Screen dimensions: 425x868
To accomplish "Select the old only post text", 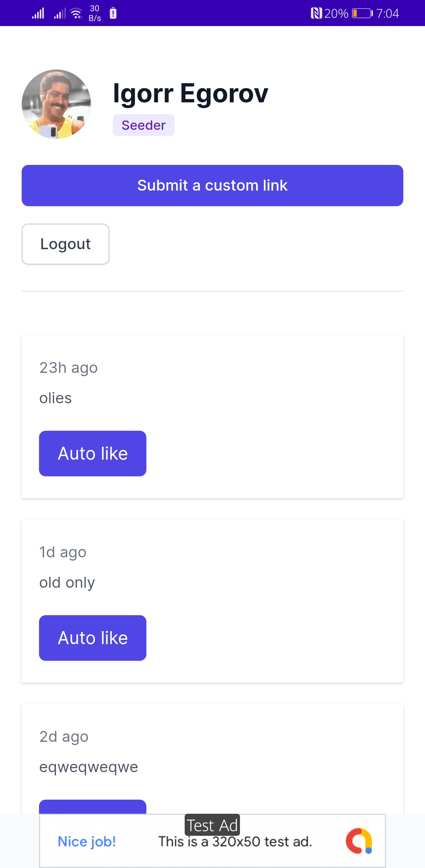I will pyautogui.click(x=67, y=583).
